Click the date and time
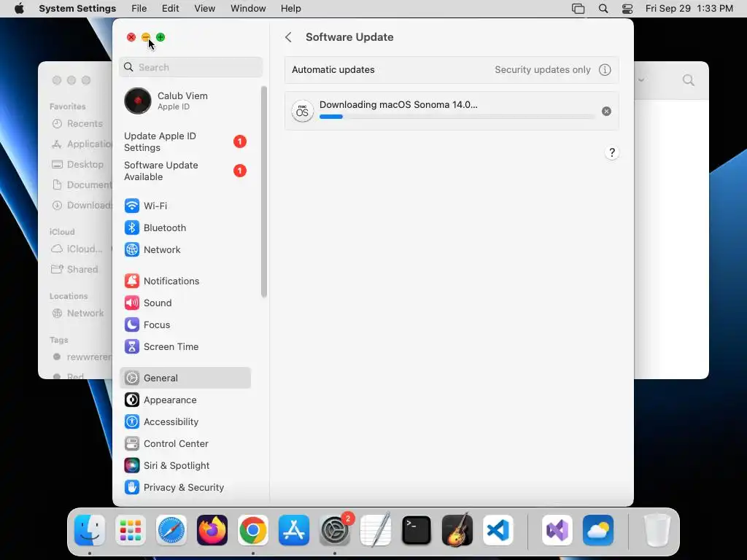This screenshot has width=747, height=560. pyautogui.click(x=689, y=9)
